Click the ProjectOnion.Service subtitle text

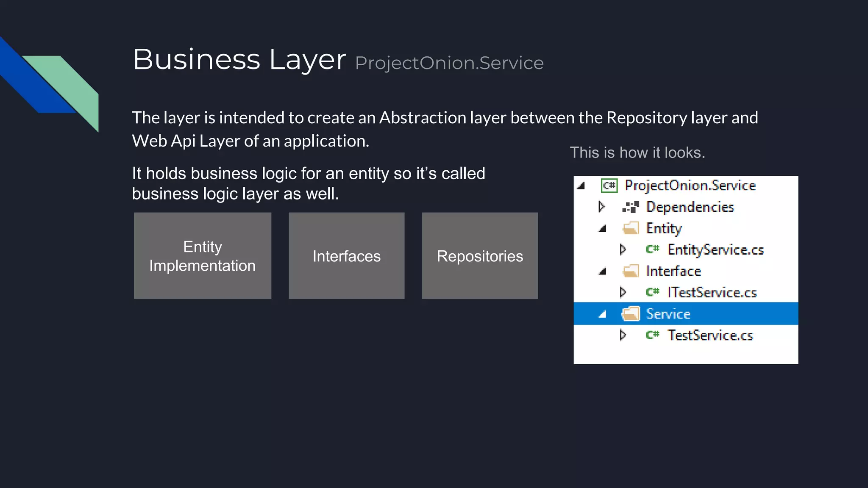449,63
